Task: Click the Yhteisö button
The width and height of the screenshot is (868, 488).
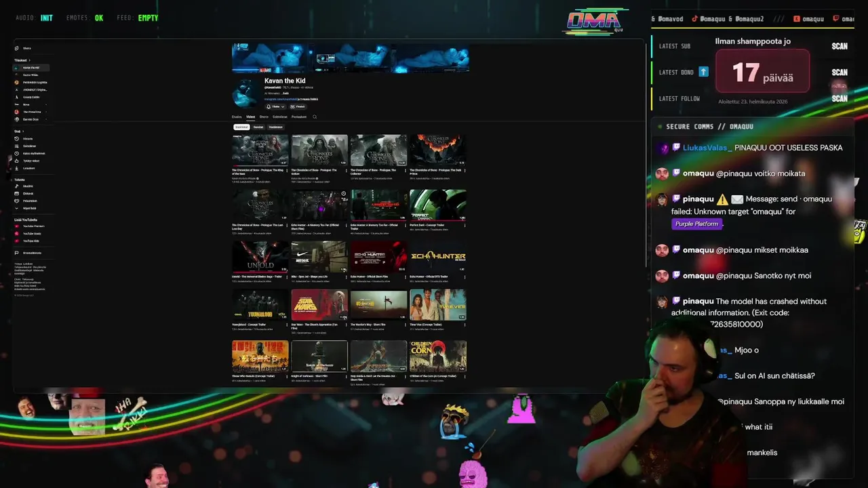Action: pyautogui.click(x=298, y=106)
